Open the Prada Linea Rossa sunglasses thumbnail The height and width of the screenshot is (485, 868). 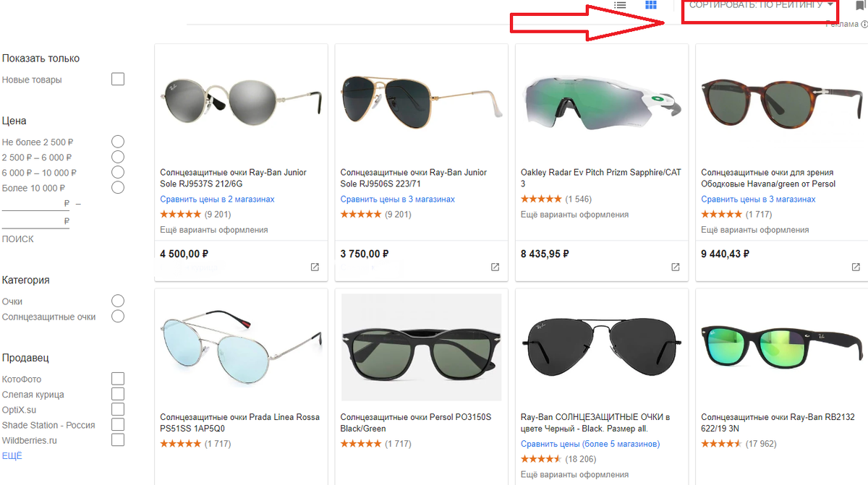click(241, 347)
